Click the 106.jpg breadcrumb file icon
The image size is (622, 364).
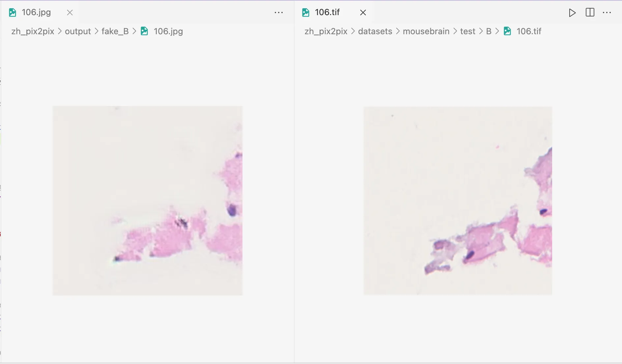[x=144, y=31]
